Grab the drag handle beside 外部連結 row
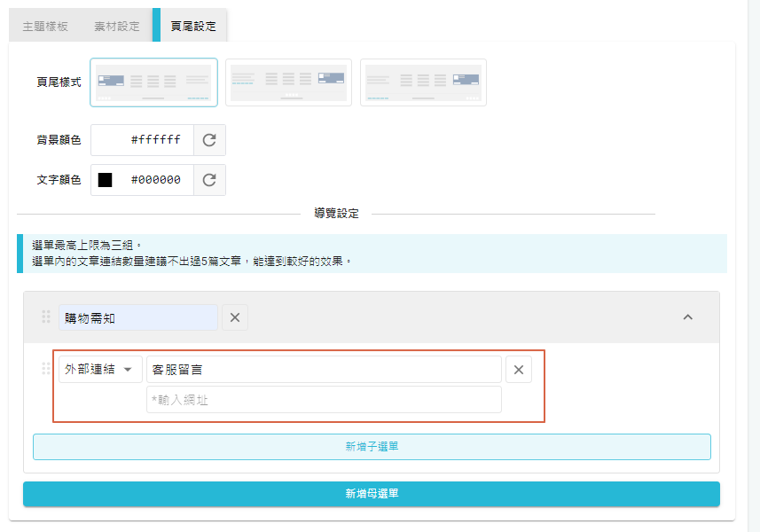The image size is (760, 532). pos(46,369)
